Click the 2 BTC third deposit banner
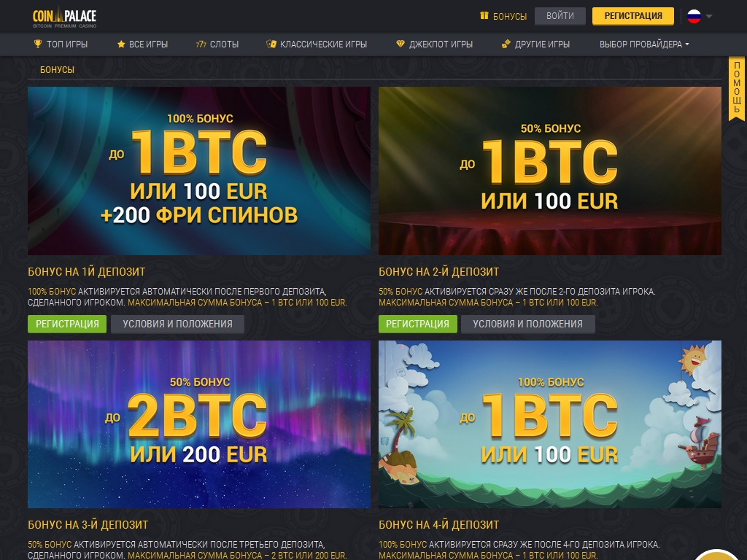747x560 pixels. pyautogui.click(x=199, y=424)
